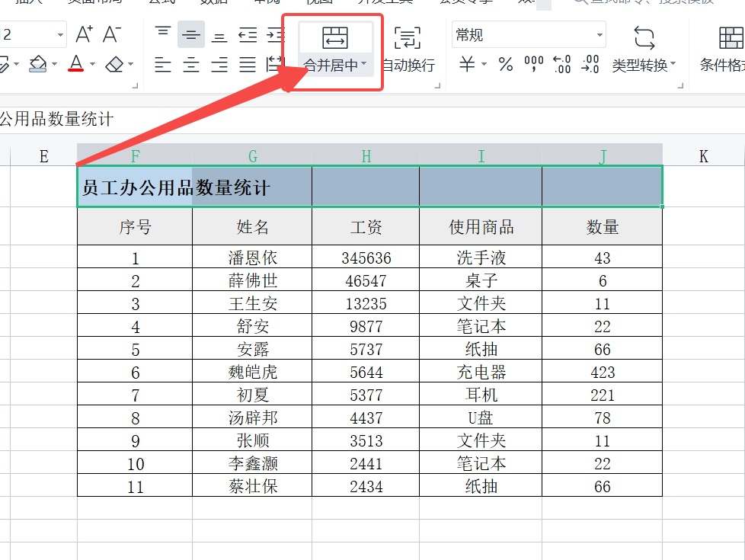Select the 工资 header cell

coord(366,227)
